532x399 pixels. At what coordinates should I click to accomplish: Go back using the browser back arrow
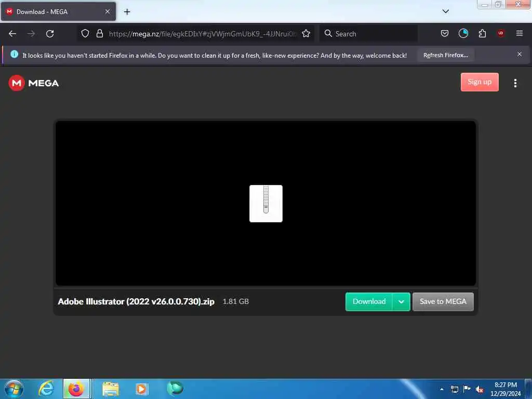pyautogui.click(x=12, y=34)
